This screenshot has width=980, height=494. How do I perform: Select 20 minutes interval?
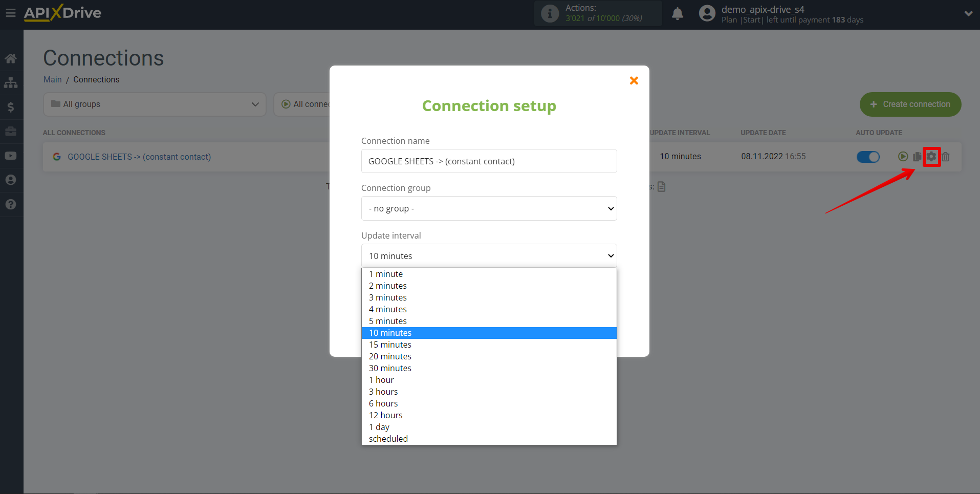pos(489,356)
